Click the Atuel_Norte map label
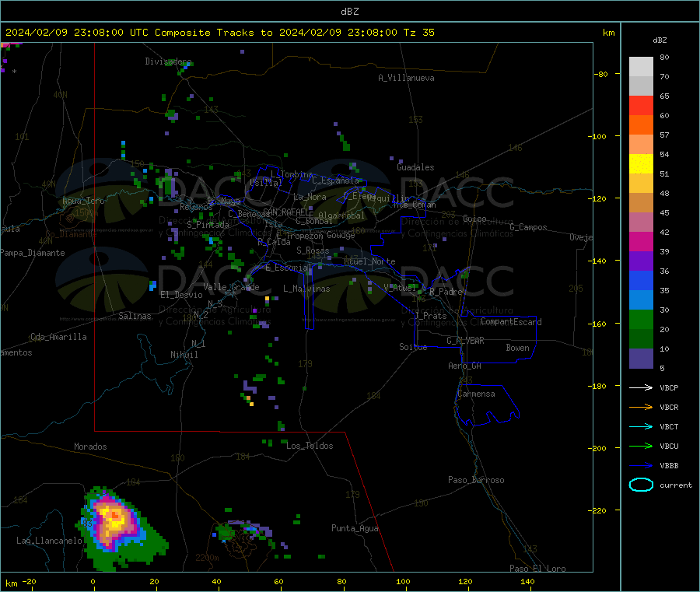The width and height of the screenshot is (700, 592). tap(369, 261)
